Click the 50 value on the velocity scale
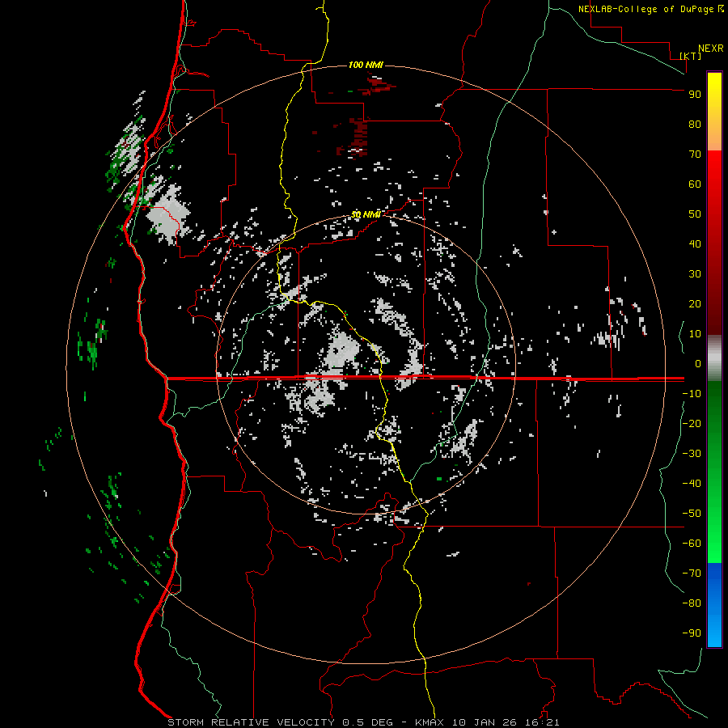Image resolution: width=728 pixels, height=728 pixels. pos(695,214)
